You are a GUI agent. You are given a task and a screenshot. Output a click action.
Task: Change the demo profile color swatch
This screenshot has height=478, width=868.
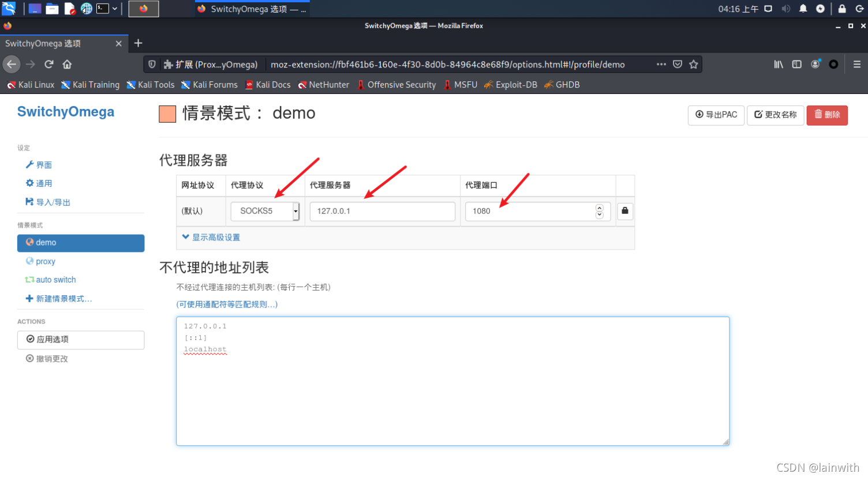(167, 114)
